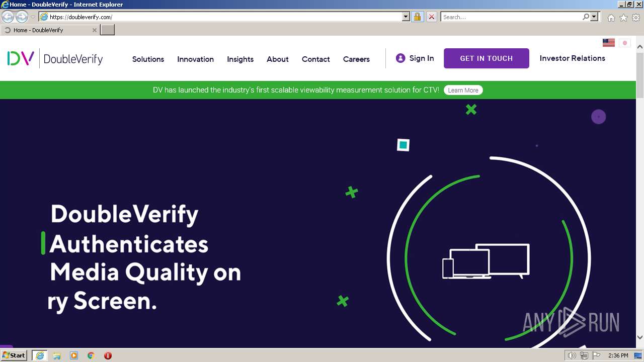Click the scrollbar up arrow
This screenshot has width=644, height=362.
coord(640,47)
